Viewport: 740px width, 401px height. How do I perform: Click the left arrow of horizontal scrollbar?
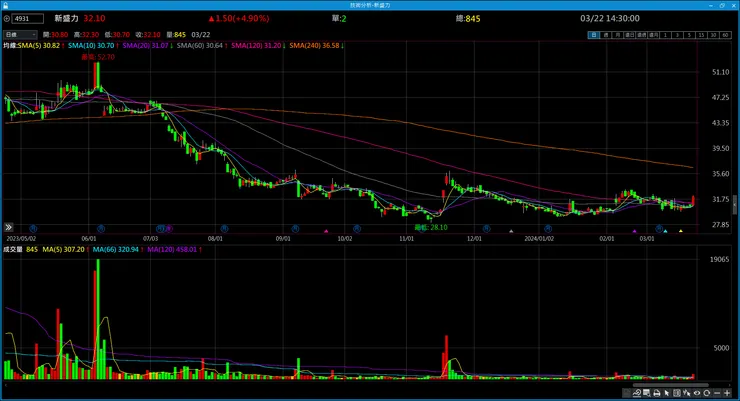[x=5, y=385]
